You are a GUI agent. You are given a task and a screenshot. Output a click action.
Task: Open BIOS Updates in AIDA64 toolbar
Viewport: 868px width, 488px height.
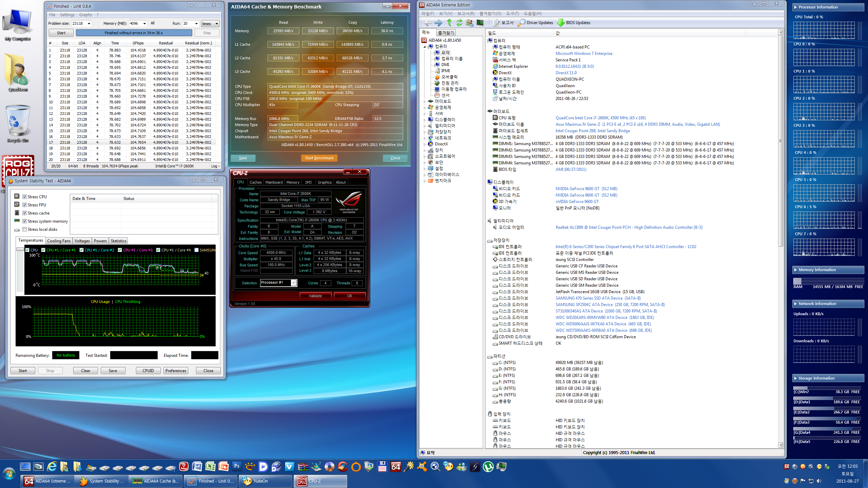(574, 23)
